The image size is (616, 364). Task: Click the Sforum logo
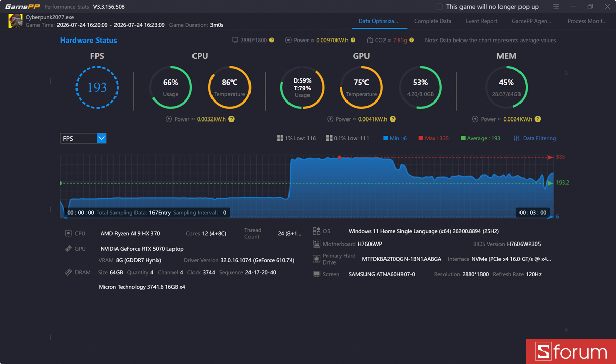click(571, 352)
